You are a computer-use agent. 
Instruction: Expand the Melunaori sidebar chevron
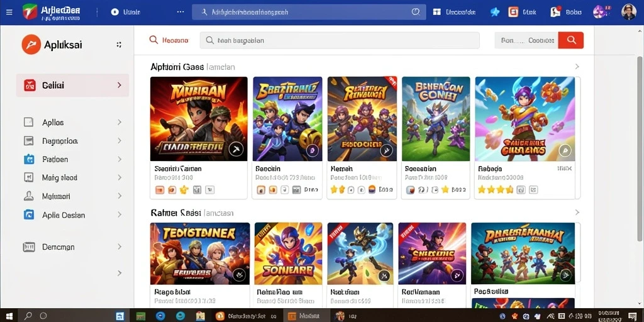tap(119, 196)
